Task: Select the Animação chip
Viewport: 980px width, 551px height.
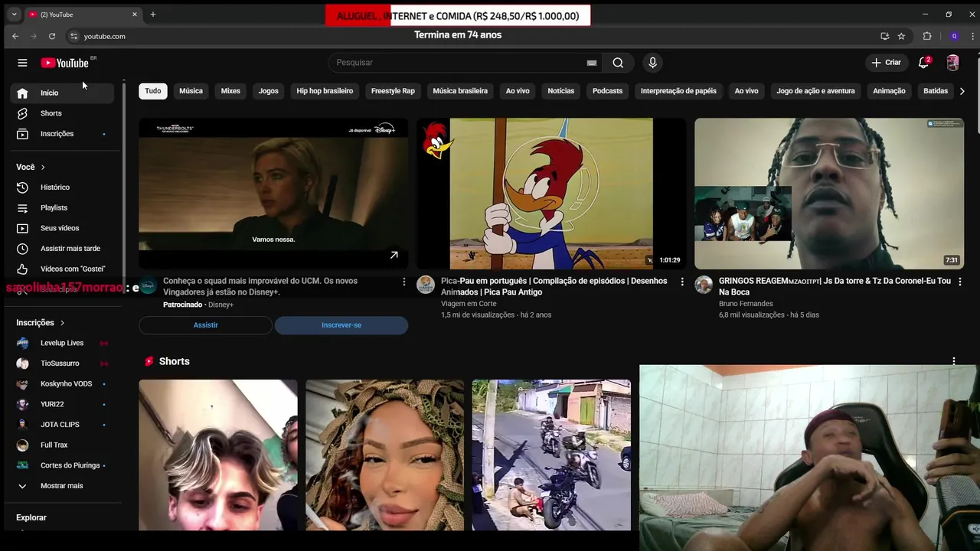Action: tap(889, 91)
